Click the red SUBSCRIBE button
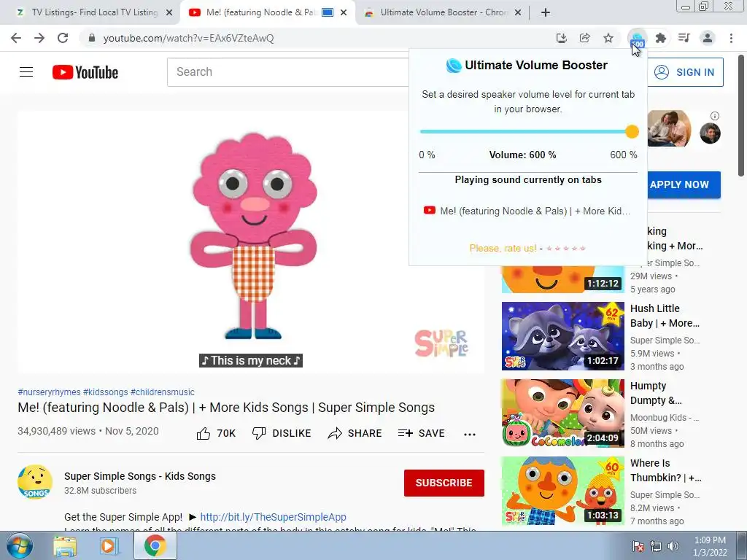This screenshot has height=560, width=747. [x=444, y=483]
